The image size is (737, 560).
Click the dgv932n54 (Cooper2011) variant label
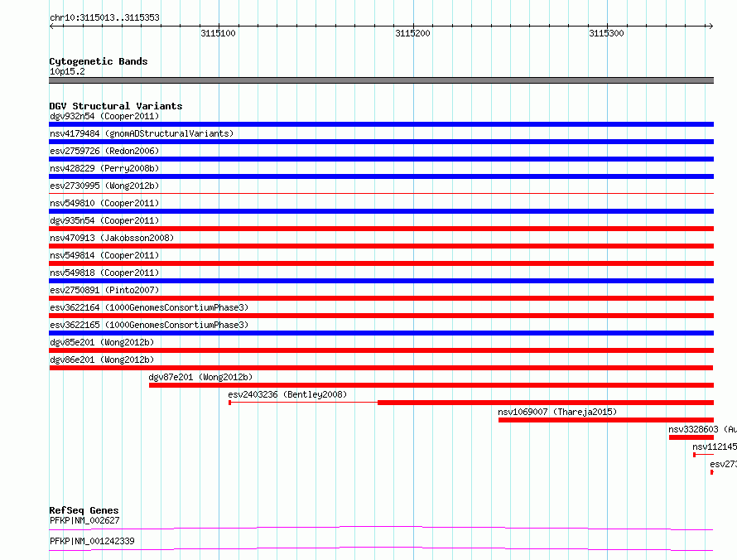pos(104,116)
